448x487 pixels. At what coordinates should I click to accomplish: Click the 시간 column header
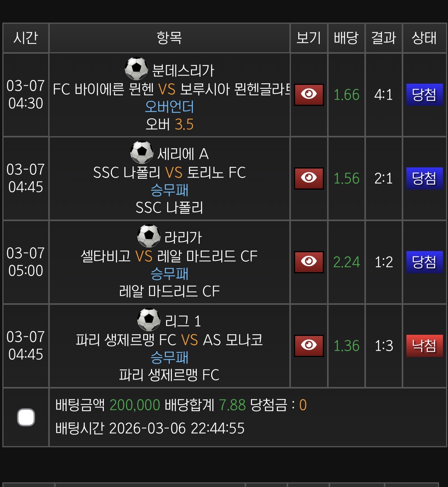click(x=25, y=38)
